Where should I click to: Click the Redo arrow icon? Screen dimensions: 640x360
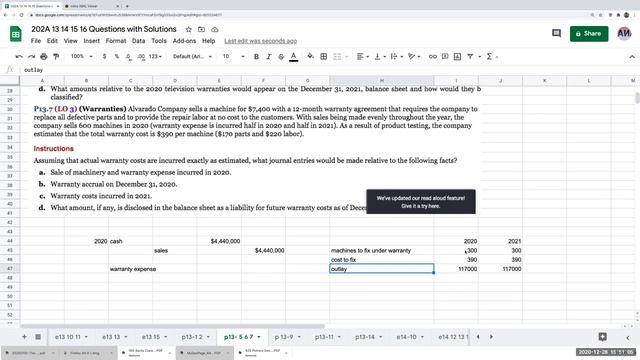[31, 56]
